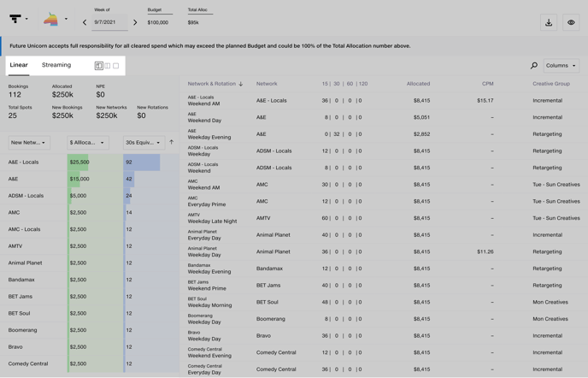Select the single-panel layout icon
Viewport: 588px width, 378px height.
pyautogui.click(x=116, y=66)
